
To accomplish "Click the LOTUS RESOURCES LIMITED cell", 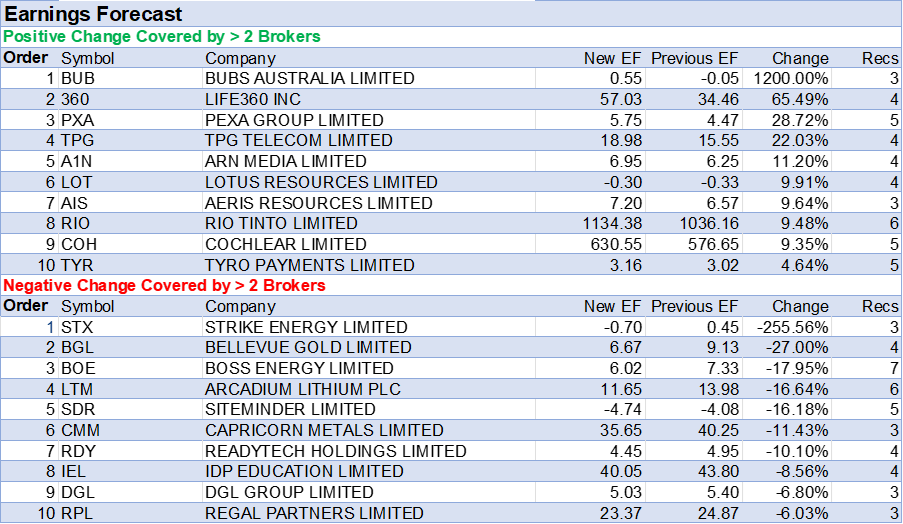I will coord(321,182).
